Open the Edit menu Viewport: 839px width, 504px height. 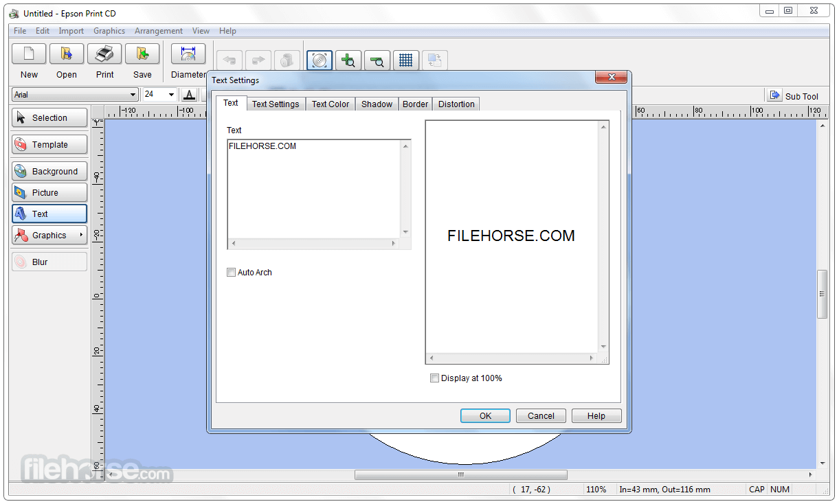(x=43, y=31)
